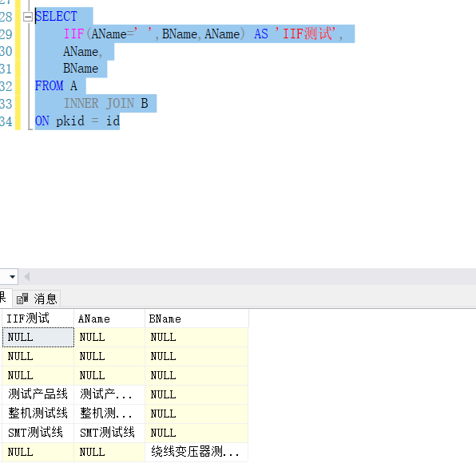The width and height of the screenshot is (476, 475).
Task: Click the FROM keyword on line 32
Action: coord(50,86)
